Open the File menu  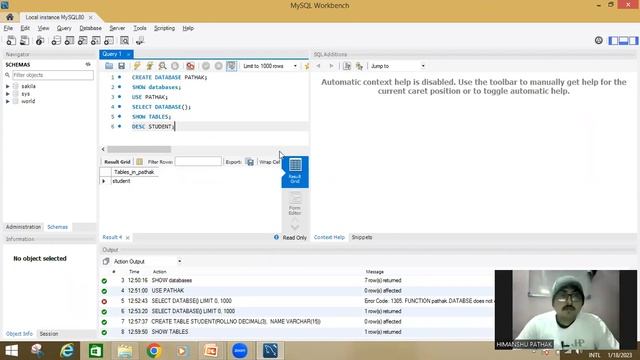(8, 28)
